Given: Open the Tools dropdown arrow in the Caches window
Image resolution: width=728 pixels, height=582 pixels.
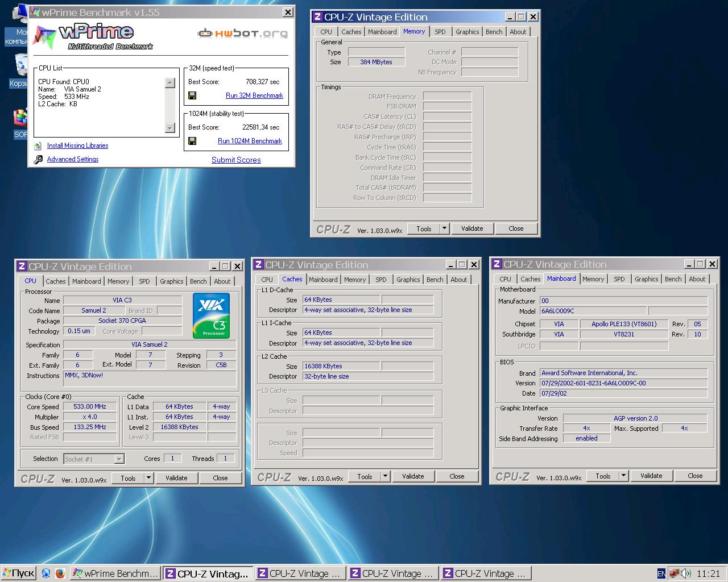Looking at the screenshot, I should (x=386, y=476).
